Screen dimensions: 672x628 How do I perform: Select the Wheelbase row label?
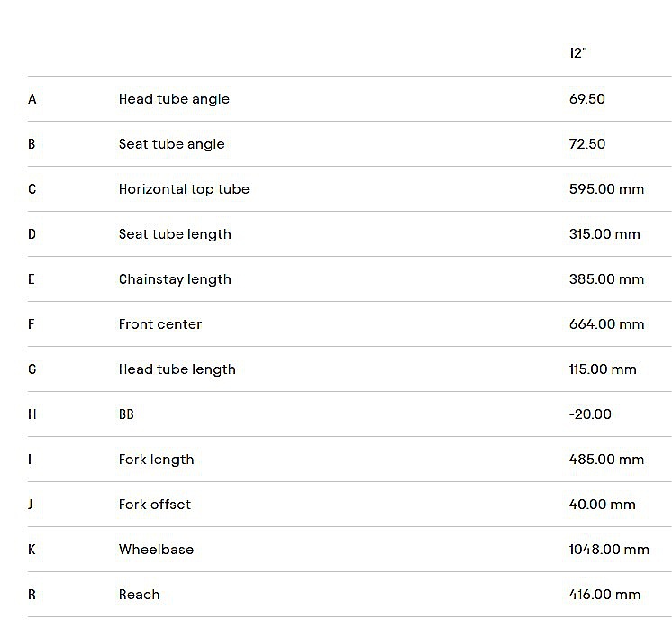coord(156,550)
